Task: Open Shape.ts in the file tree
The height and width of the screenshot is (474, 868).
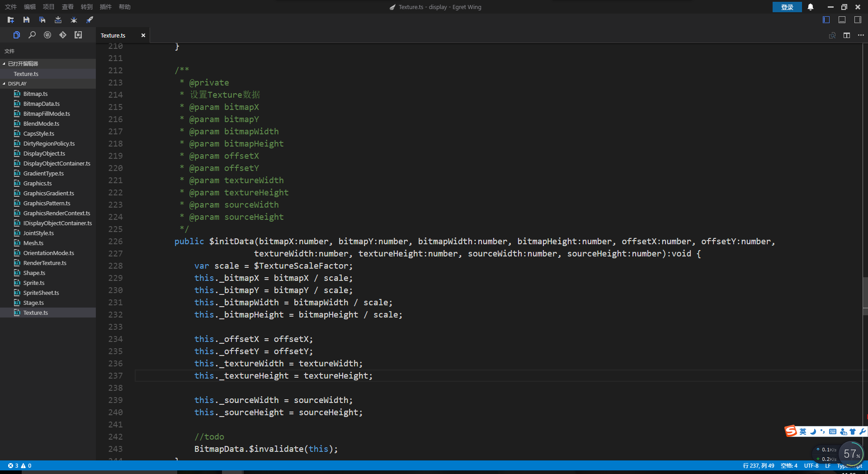Action: point(48,273)
